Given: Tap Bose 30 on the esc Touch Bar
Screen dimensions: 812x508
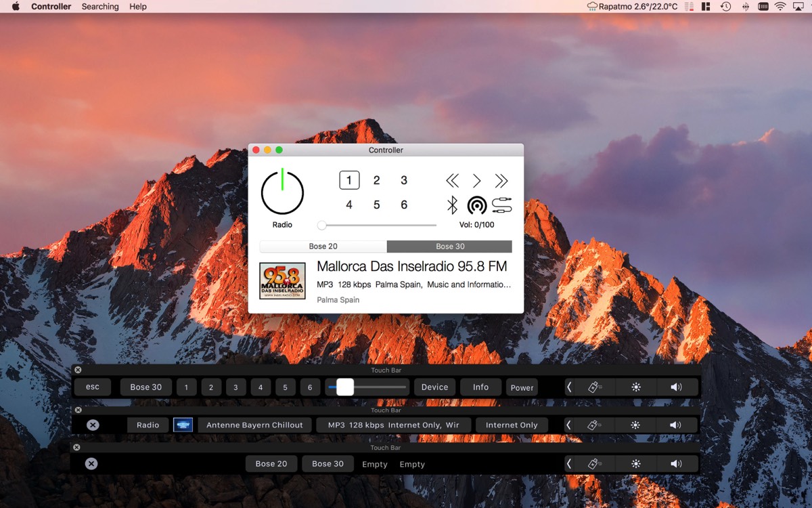Looking at the screenshot, I should (146, 387).
